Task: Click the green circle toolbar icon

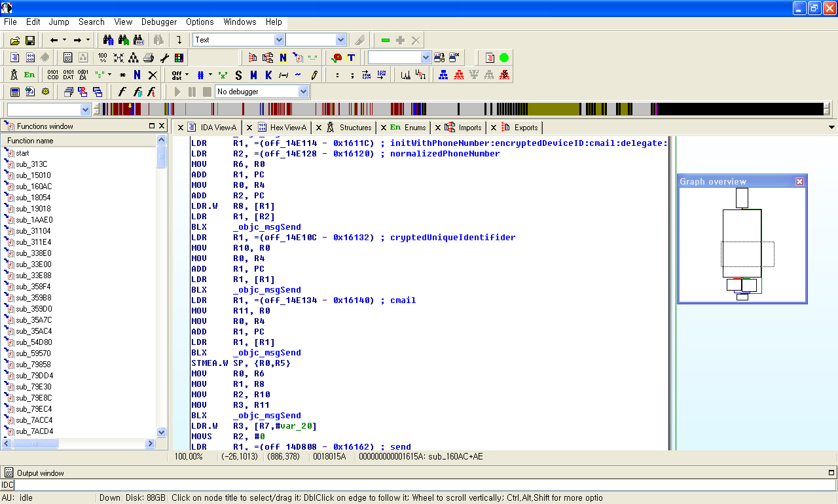Action: [x=504, y=58]
